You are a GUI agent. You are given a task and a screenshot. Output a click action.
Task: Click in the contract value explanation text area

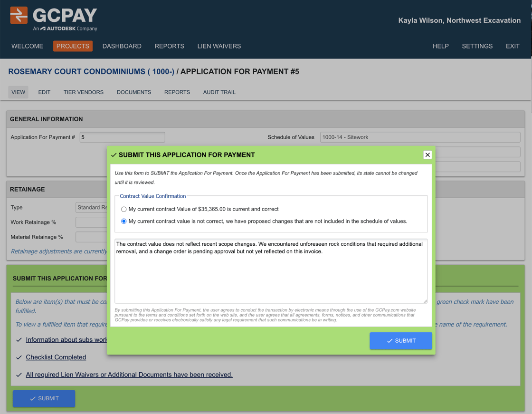pos(271,271)
